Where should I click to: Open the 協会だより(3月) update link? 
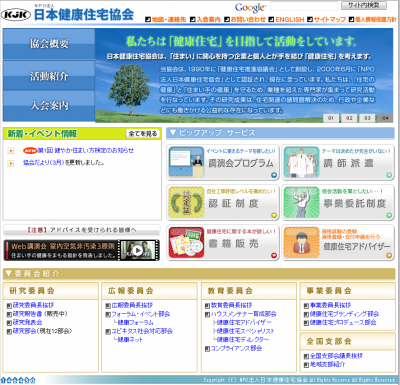coord(43,163)
